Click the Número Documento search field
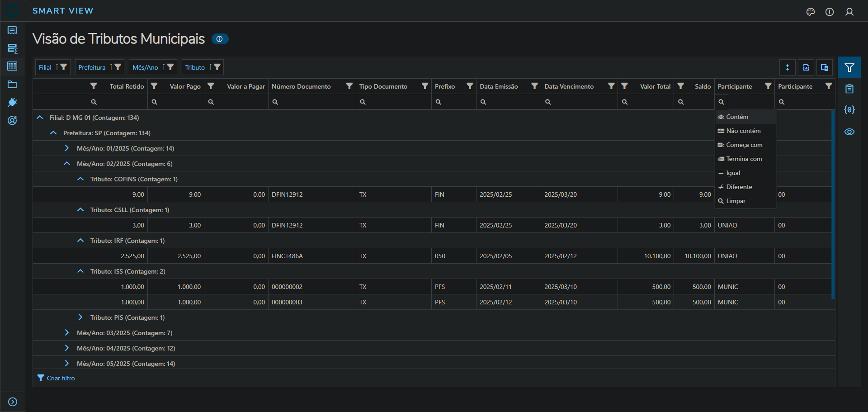 pyautogui.click(x=314, y=102)
